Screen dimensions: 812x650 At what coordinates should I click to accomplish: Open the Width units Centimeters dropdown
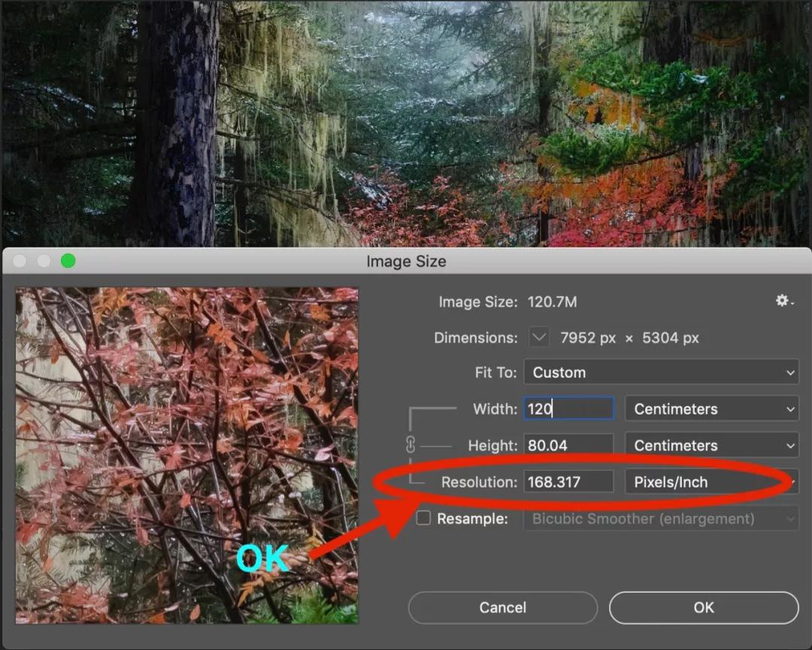click(x=712, y=409)
